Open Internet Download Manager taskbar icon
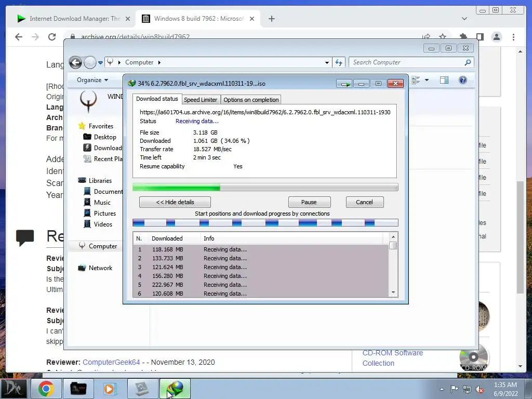This screenshot has height=399, width=532. [175, 389]
